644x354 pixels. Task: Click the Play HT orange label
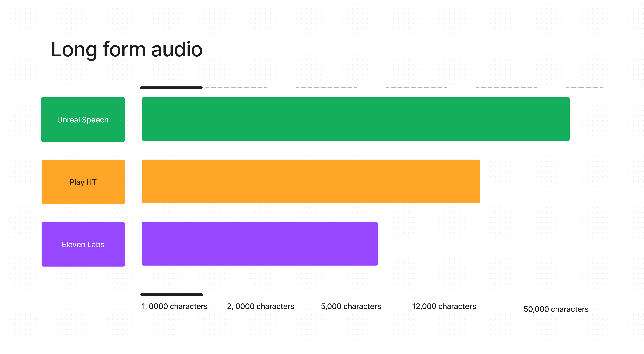(83, 182)
